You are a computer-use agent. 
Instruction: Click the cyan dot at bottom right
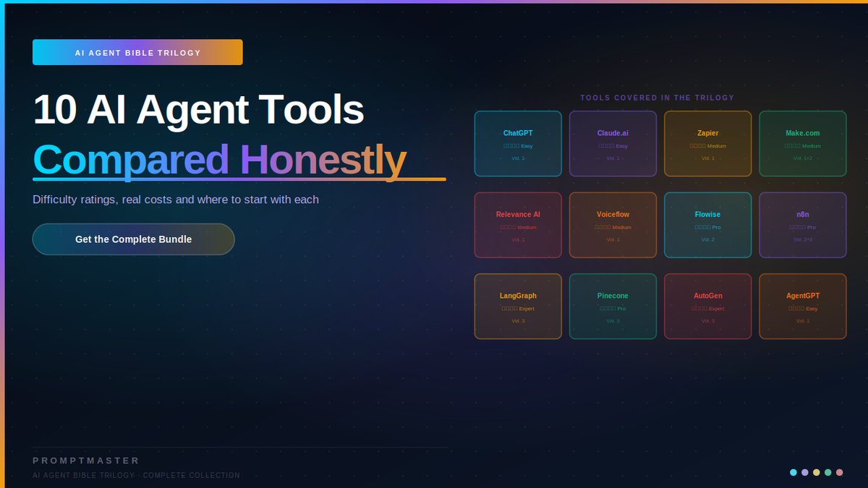coord(793,472)
